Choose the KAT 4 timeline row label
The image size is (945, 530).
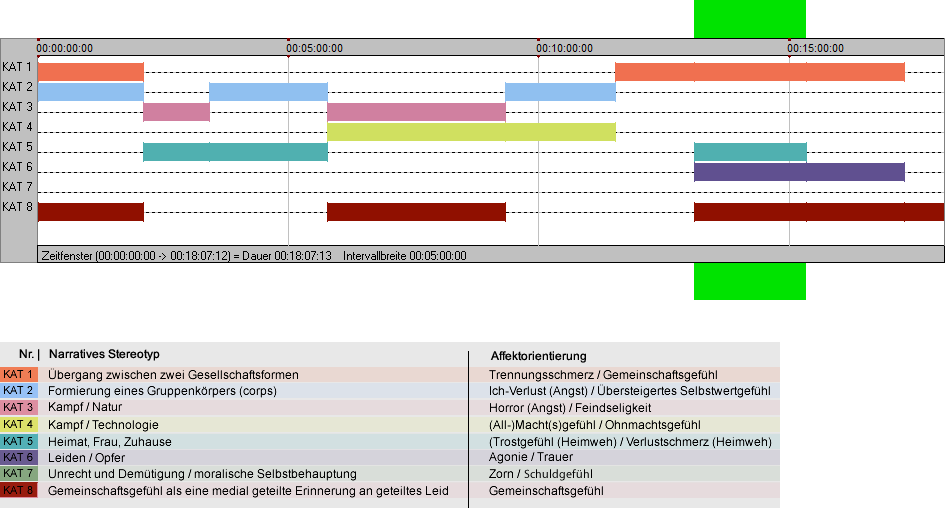coord(17,127)
